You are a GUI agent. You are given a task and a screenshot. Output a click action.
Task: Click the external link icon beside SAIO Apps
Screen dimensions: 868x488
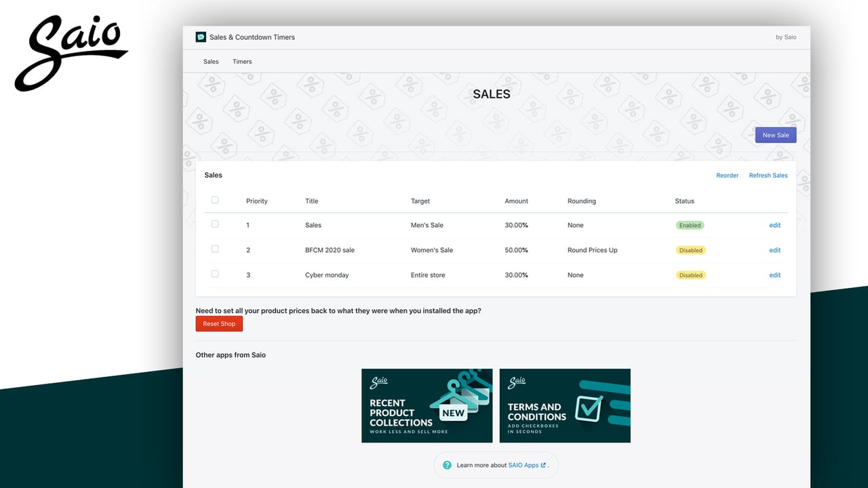click(543, 465)
